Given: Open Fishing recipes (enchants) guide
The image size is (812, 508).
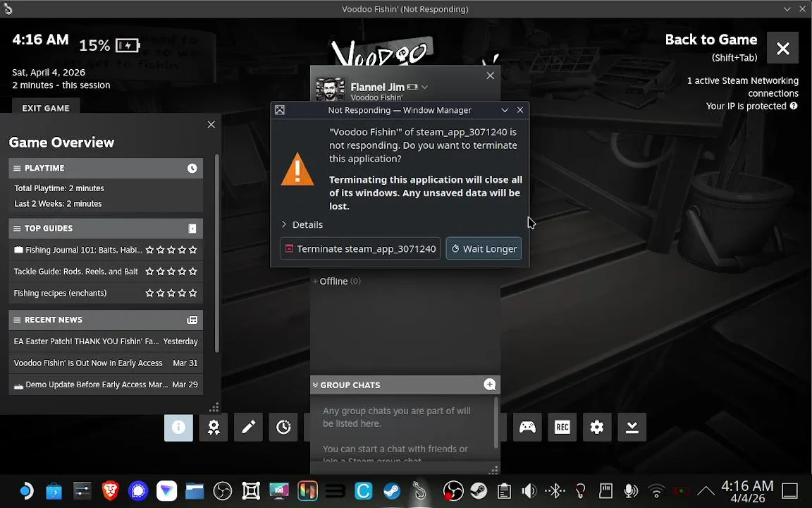Looking at the screenshot, I should 106,293.
